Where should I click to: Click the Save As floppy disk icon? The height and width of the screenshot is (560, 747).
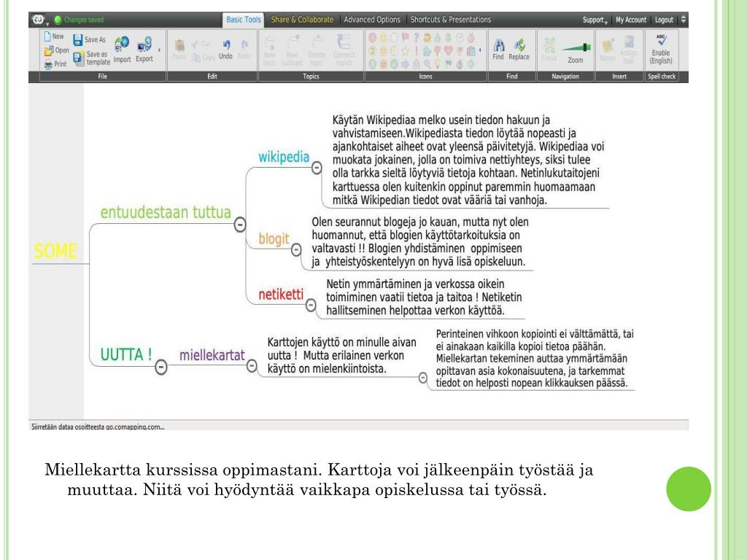(x=77, y=40)
